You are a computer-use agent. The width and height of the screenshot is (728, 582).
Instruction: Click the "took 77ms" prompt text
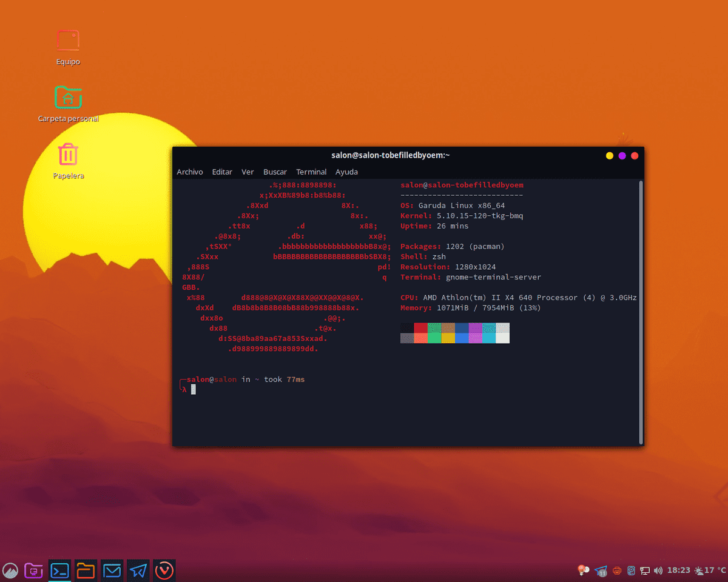point(285,380)
